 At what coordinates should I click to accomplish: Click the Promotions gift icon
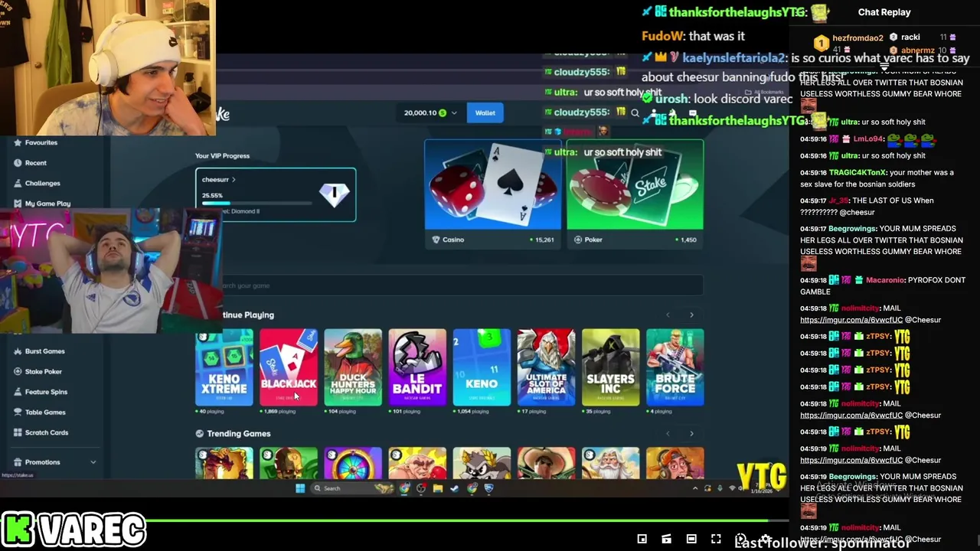(17, 462)
